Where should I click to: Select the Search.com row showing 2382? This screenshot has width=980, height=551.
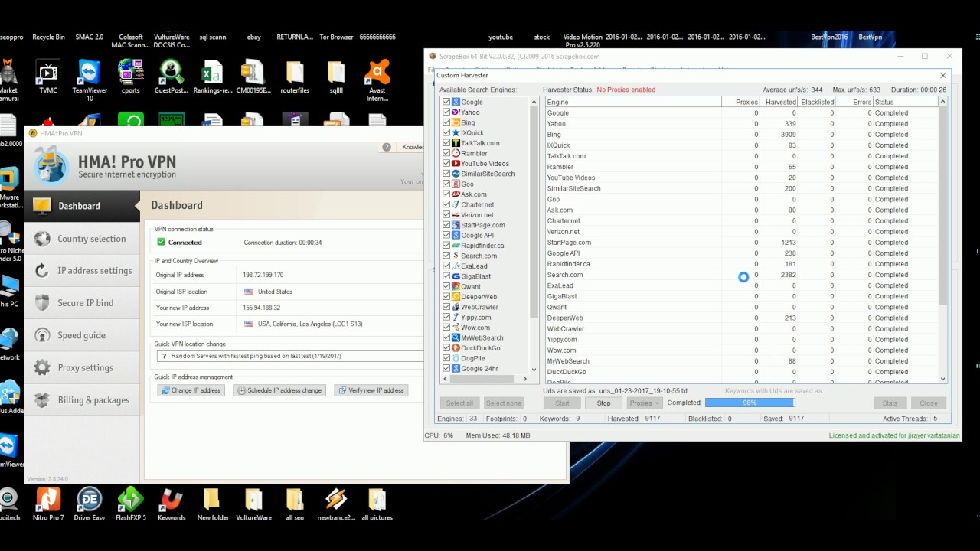[x=742, y=275]
